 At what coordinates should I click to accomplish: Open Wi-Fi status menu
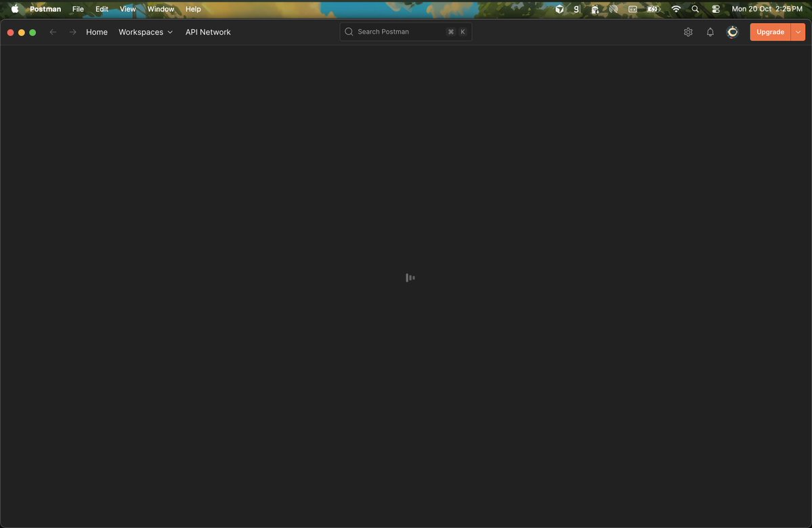[x=676, y=9]
